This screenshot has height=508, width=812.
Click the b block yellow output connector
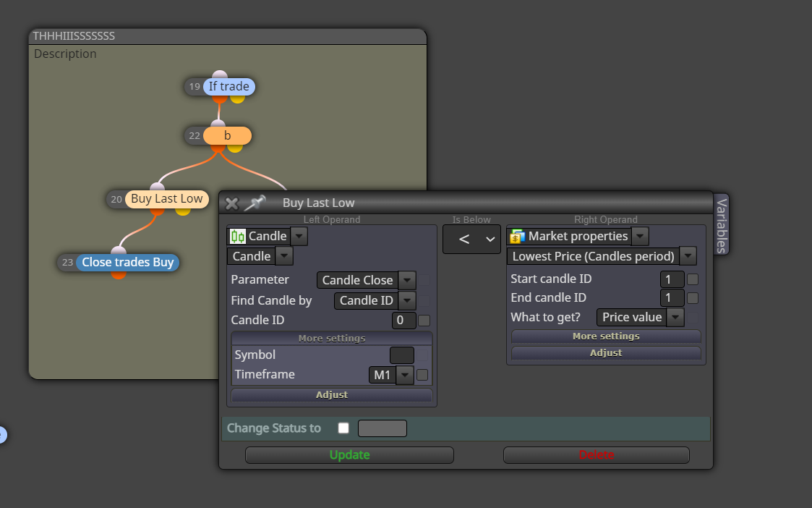click(x=235, y=148)
